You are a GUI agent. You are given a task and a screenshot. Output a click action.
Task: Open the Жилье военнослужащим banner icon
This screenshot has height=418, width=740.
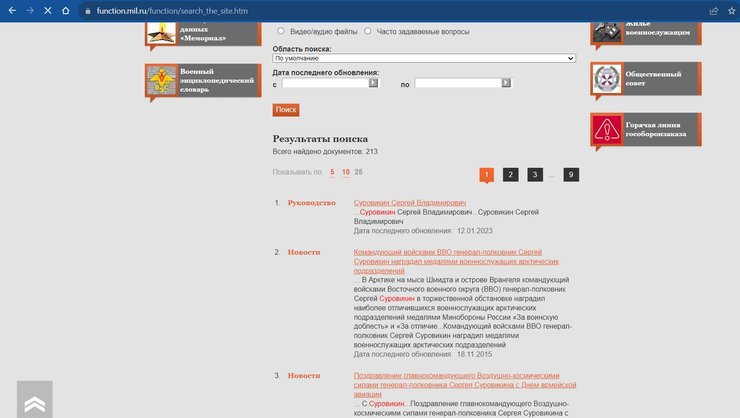pyautogui.click(x=606, y=32)
